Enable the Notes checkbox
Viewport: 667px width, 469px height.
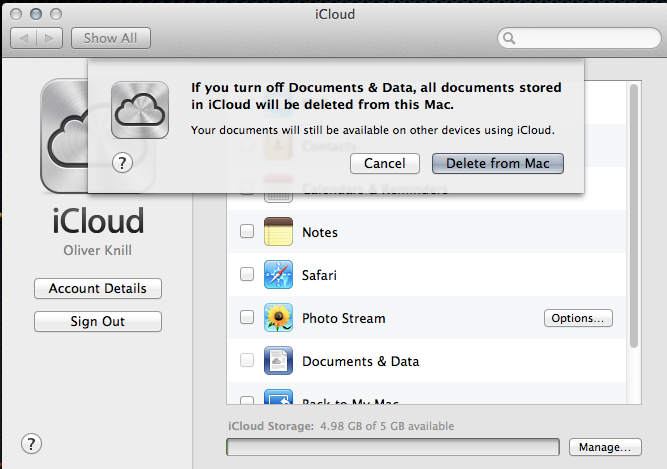[x=247, y=232]
